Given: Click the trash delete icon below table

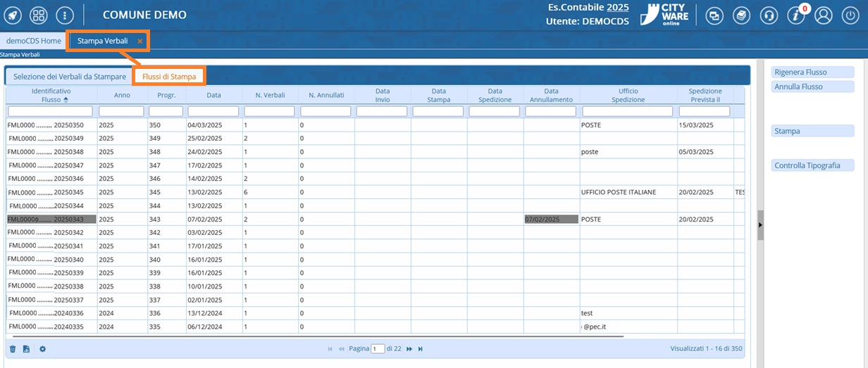Looking at the screenshot, I should tap(13, 349).
